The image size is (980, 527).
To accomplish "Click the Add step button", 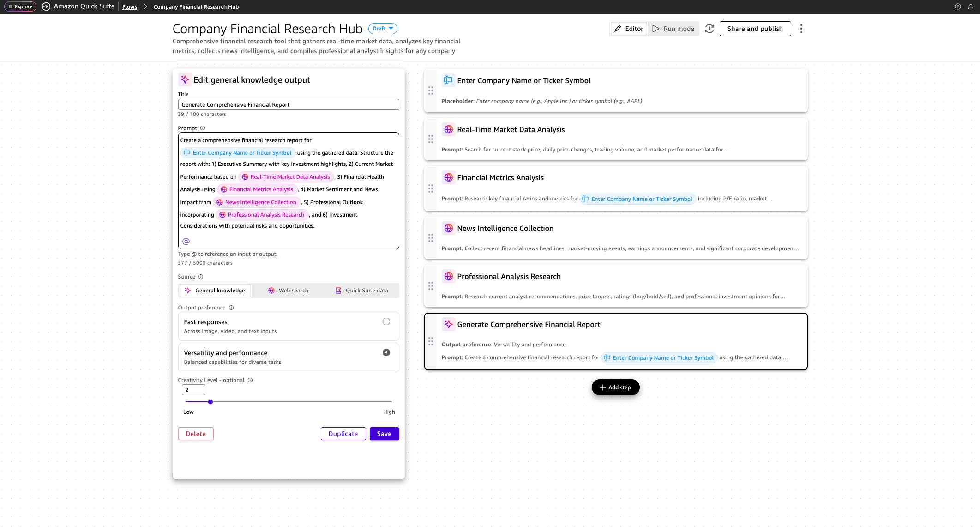I will [615, 388].
